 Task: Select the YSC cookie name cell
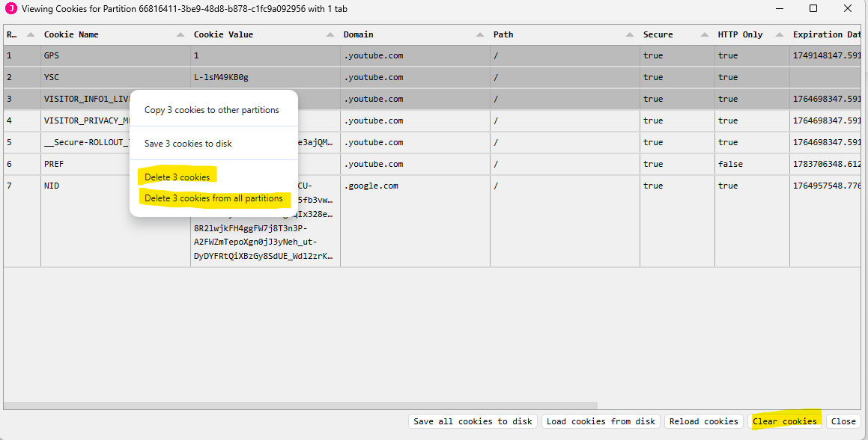pos(115,77)
